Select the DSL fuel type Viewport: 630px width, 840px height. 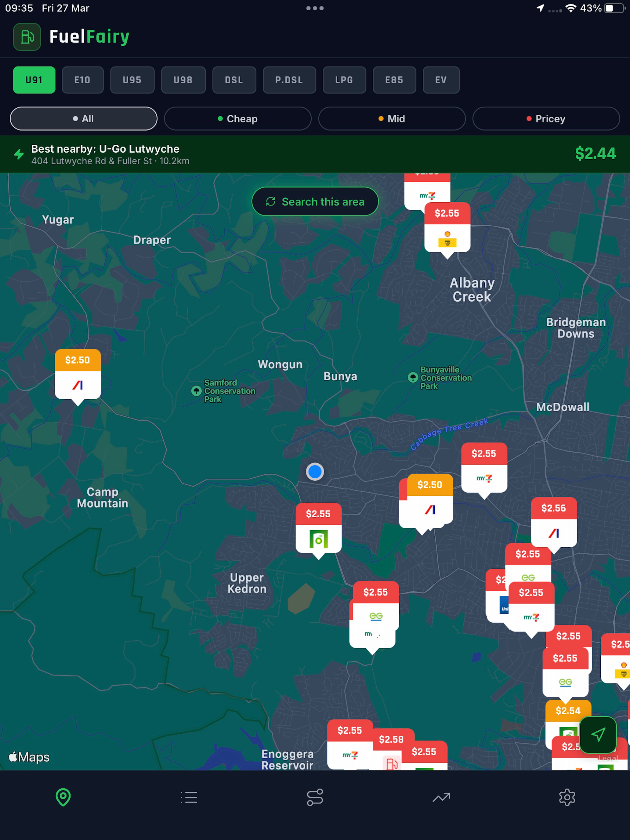(234, 80)
